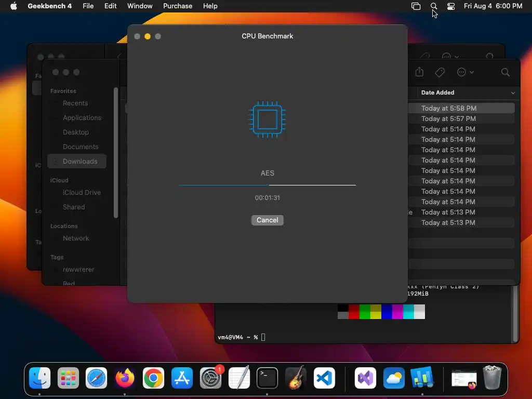Click the blue CPU chip icon
Screen dimensions: 532x399
pos(267,119)
